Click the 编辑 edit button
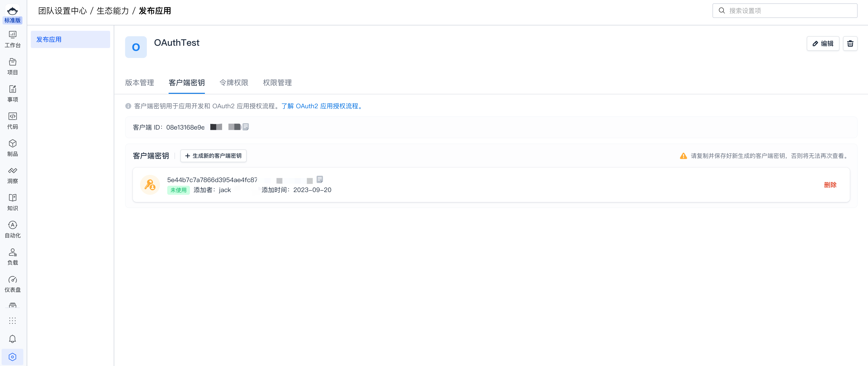 click(x=822, y=43)
